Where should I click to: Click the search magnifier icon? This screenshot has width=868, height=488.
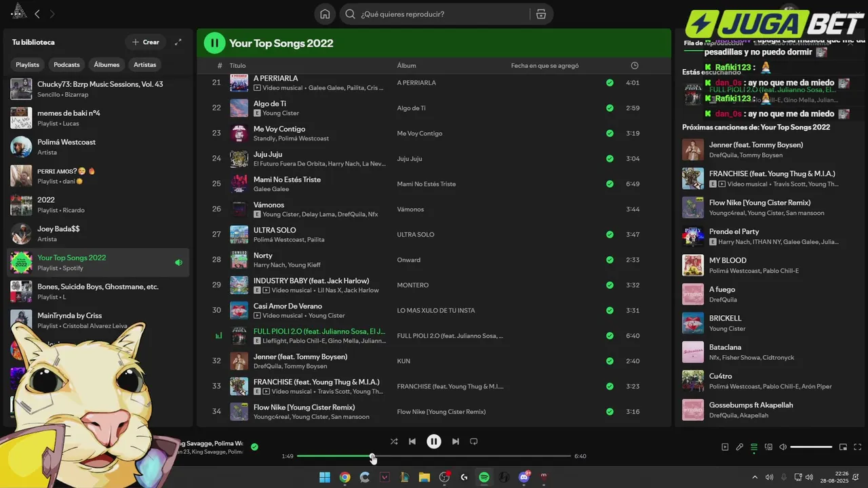351,14
